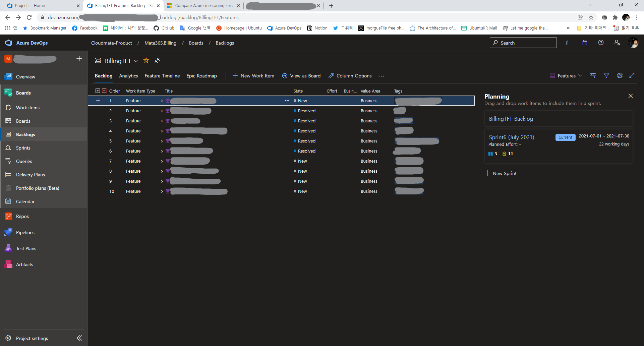Switch to the Analytics tab
Viewport: 644px width, 346px height.
coord(128,76)
